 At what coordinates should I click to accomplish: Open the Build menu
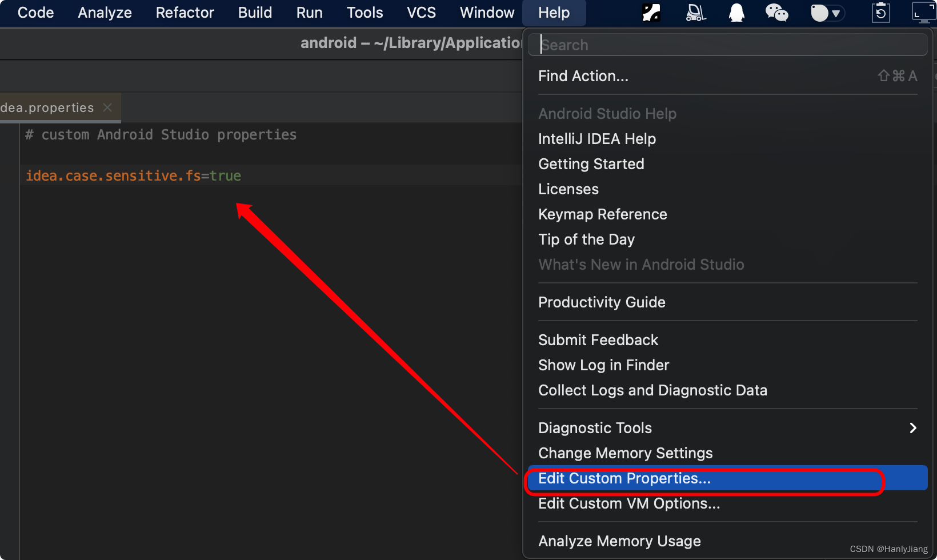pyautogui.click(x=255, y=13)
